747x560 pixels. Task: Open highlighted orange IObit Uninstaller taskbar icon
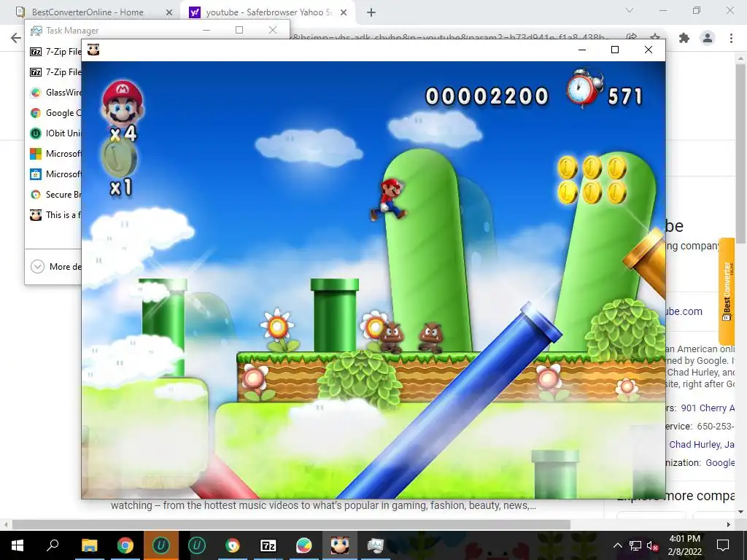160,545
